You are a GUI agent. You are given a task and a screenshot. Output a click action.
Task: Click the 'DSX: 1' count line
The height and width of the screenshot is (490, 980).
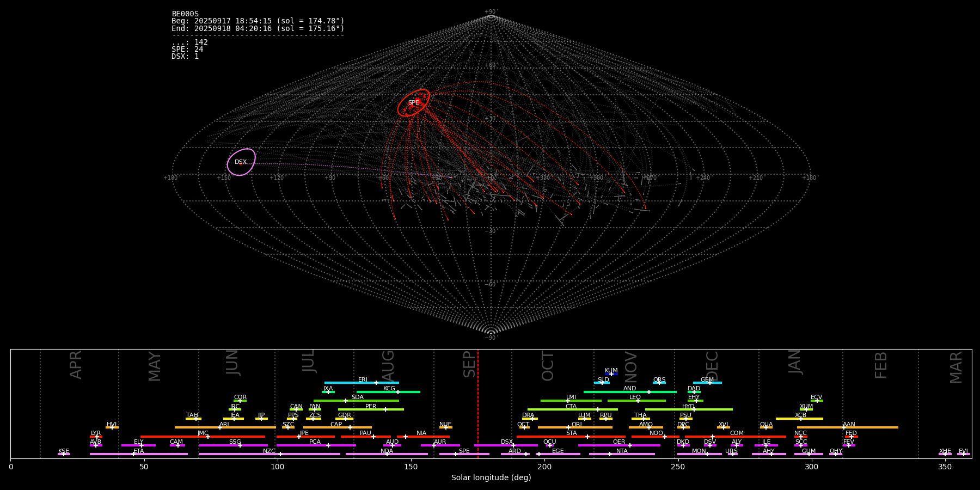[185, 57]
